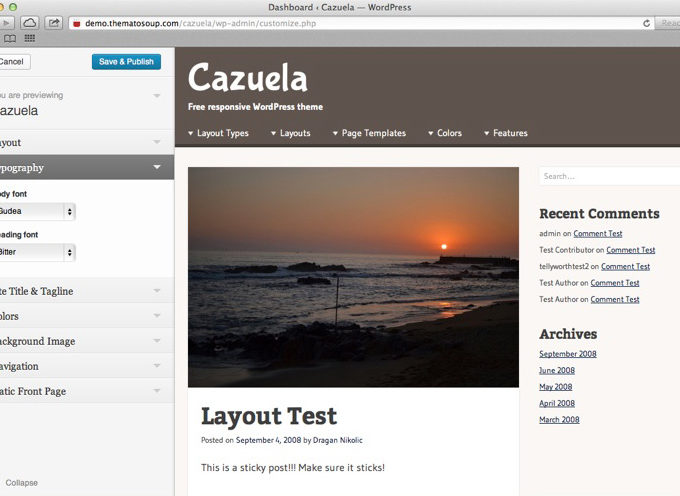Open the Body font dropdown showing Gudea
The image size is (680, 496).
[37, 211]
